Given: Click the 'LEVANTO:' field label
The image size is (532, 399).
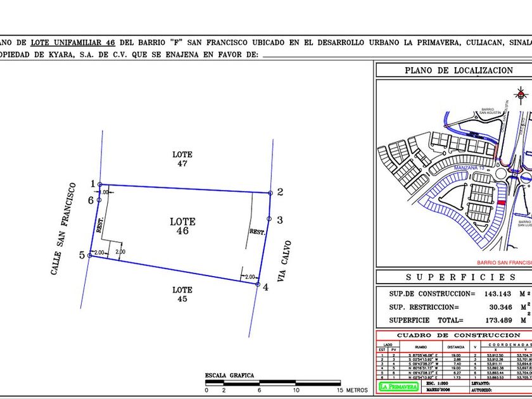Looking at the screenshot, I should click(481, 383).
